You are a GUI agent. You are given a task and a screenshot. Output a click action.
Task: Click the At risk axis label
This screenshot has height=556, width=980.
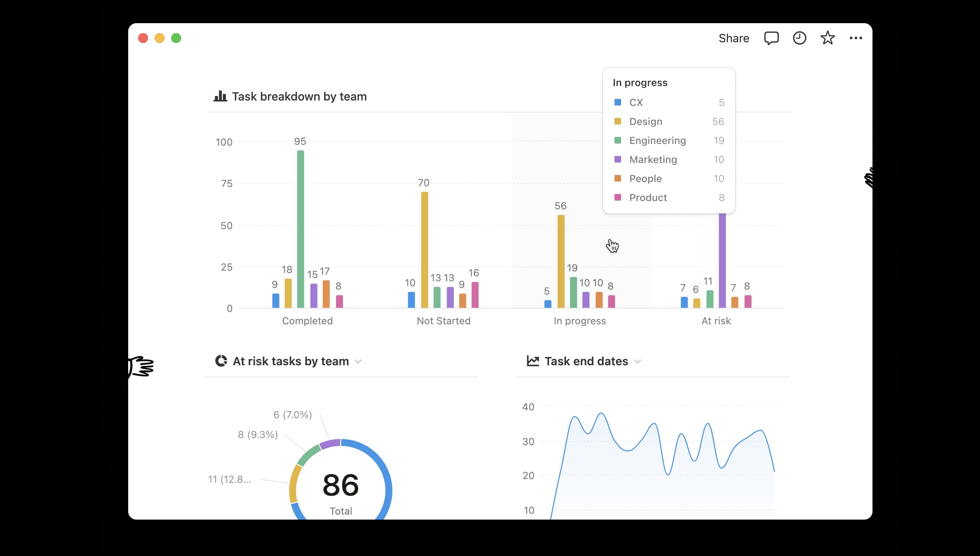point(716,321)
